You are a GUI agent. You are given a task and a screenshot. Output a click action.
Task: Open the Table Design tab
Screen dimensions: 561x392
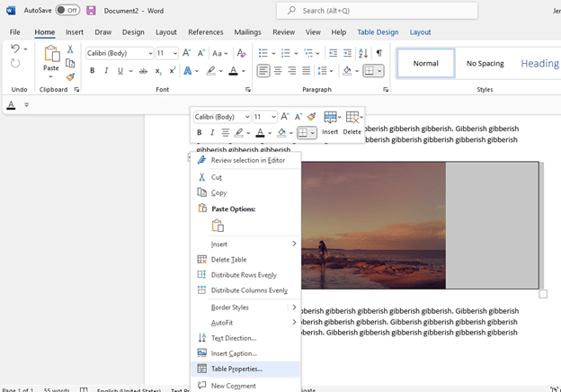[x=378, y=32]
